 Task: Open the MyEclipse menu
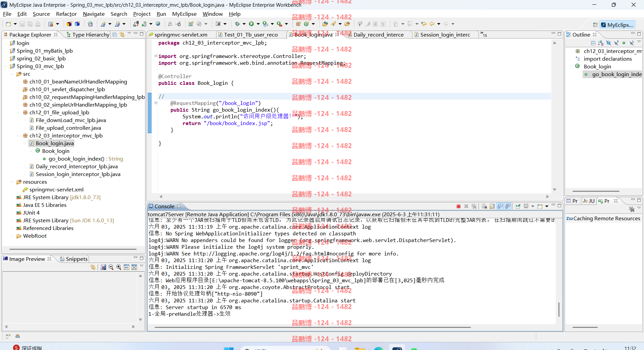(x=184, y=14)
